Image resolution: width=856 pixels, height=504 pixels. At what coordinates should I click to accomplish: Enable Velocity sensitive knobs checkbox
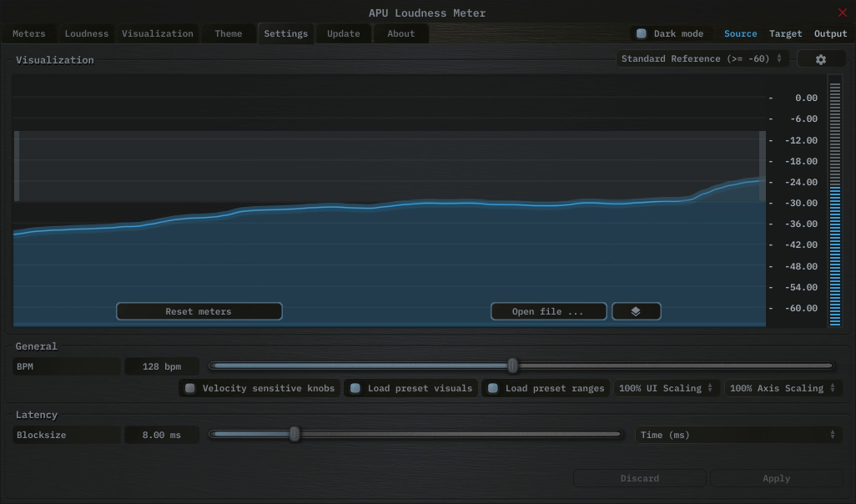coord(190,388)
